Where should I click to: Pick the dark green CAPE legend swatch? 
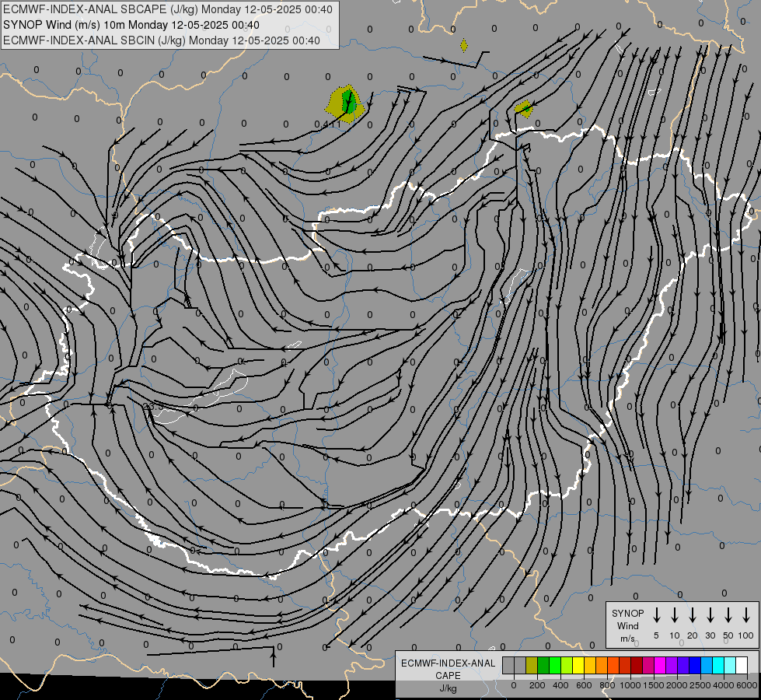tap(543, 665)
